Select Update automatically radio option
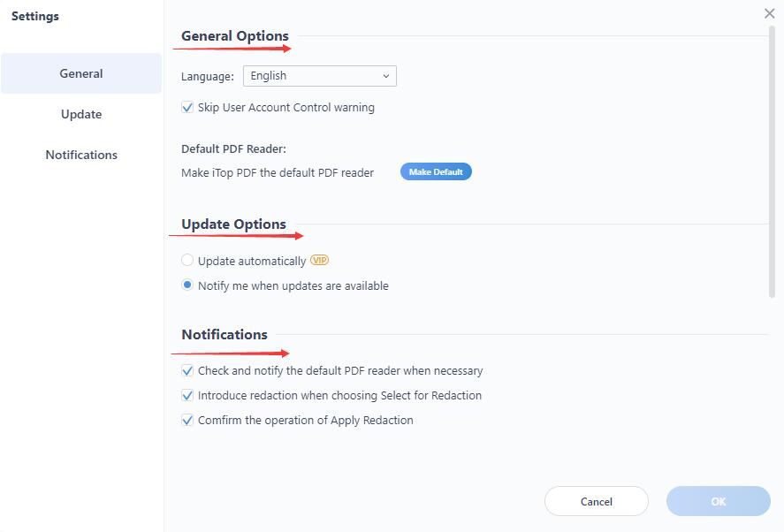This screenshot has height=532, width=784. click(187, 261)
